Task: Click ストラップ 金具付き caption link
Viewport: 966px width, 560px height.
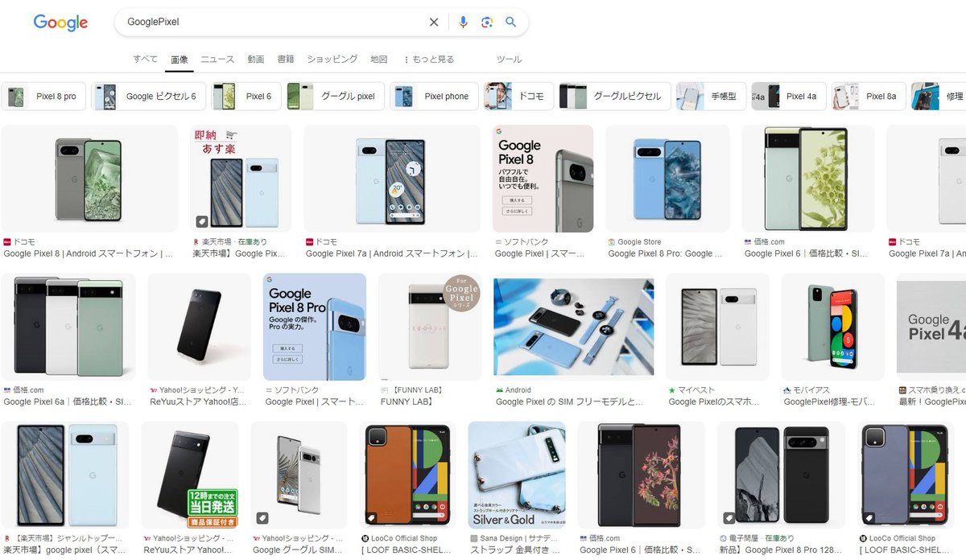Action: coord(514,550)
